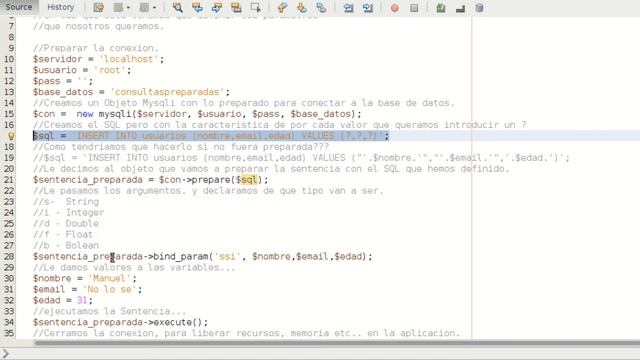Click the 'Manuel' string on line 30
The height and width of the screenshot is (360, 640).
pos(109,278)
